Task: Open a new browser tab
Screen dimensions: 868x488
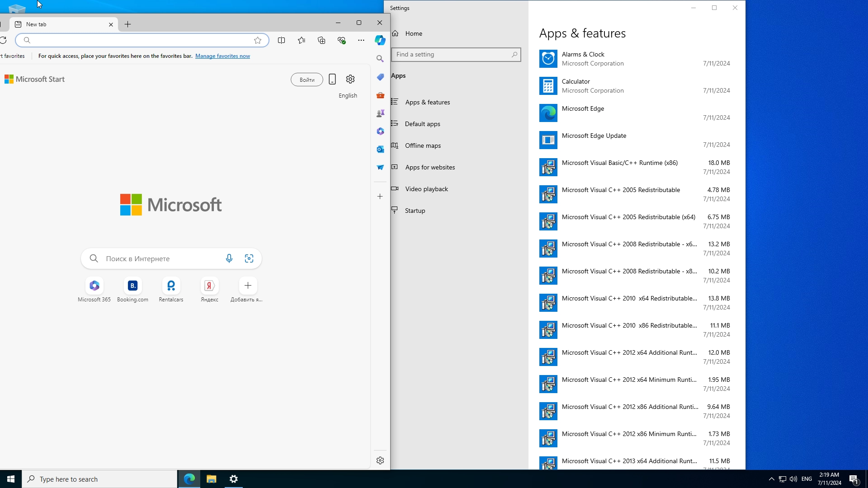Action: tap(127, 24)
